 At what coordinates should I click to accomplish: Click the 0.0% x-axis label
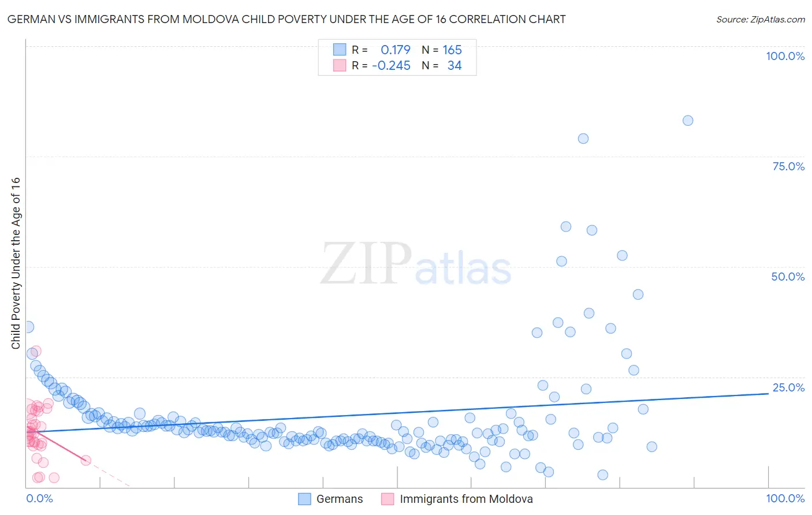pyautogui.click(x=39, y=498)
